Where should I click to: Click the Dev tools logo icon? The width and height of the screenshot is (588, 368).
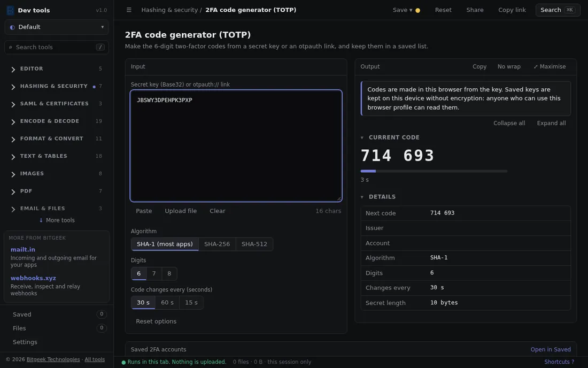pos(11,10)
